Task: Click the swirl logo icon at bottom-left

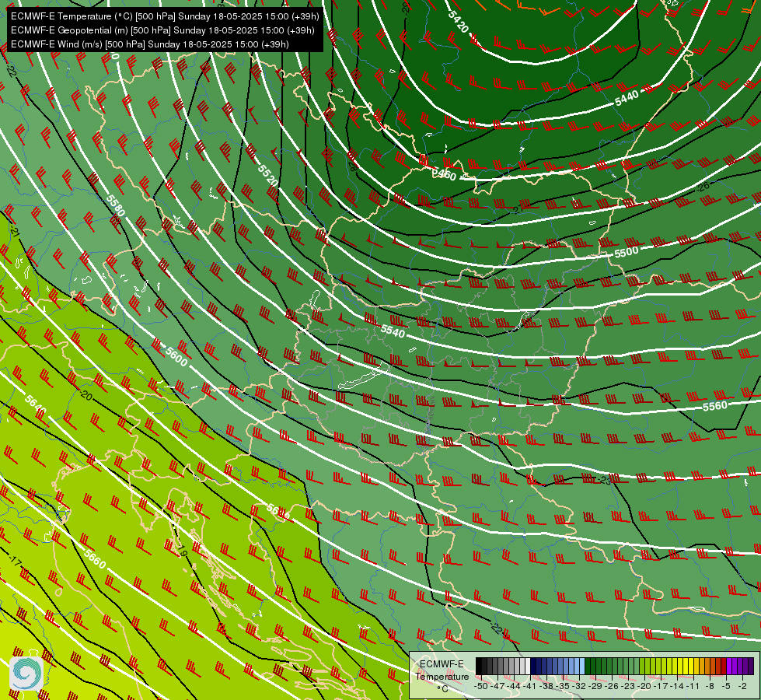Action: click(x=26, y=674)
